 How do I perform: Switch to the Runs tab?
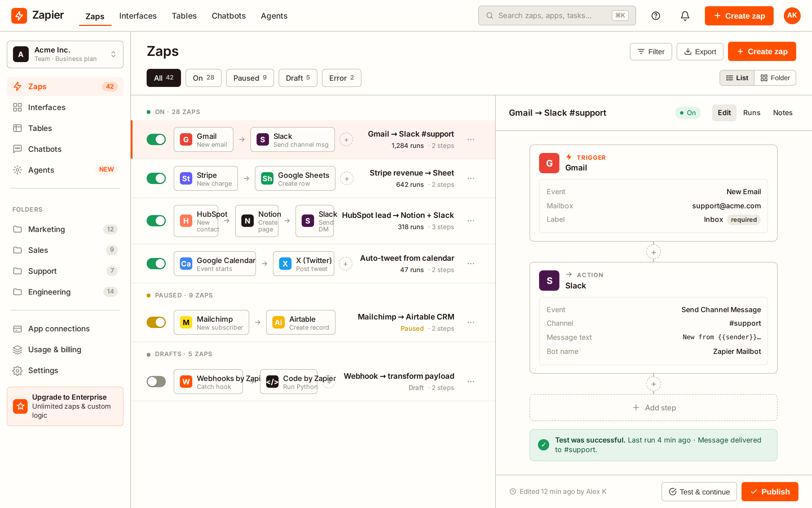pyautogui.click(x=751, y=113)
